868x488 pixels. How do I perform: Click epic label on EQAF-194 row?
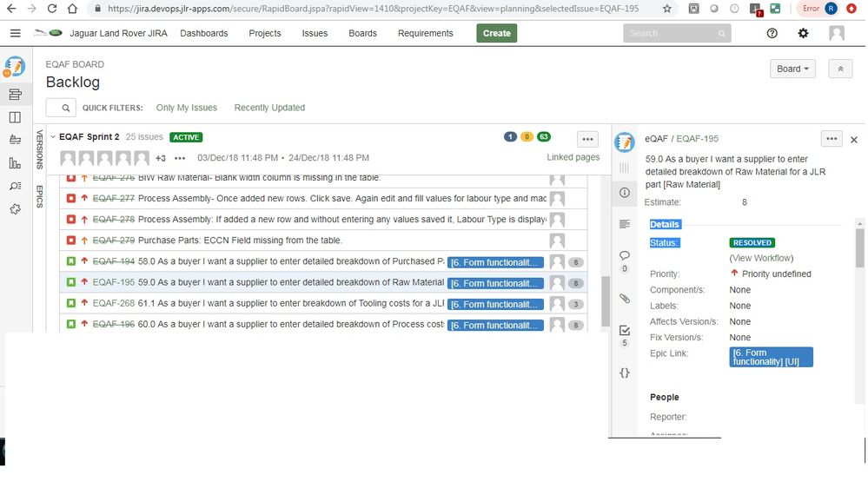click(495, 262)
